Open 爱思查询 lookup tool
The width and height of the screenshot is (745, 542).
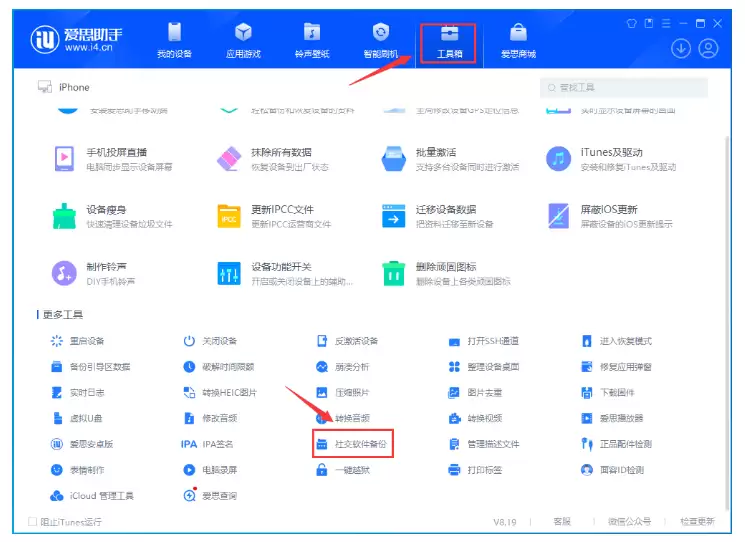pos(210,496)
